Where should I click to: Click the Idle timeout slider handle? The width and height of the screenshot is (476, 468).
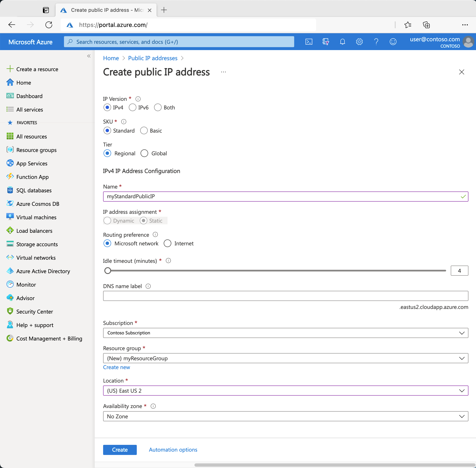pos(108,271)
